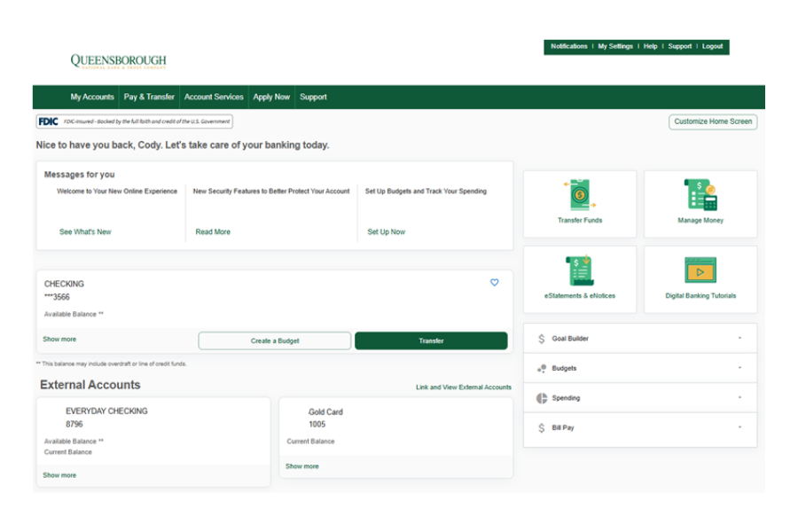The image size is (798, 532).
Task: Open the Manage Money icon tile
Action: point(700,194)
